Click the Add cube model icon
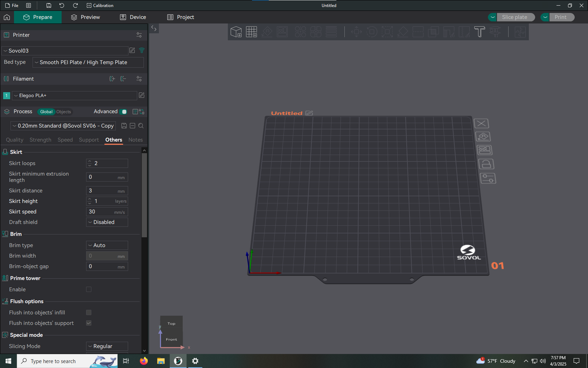This screenshot has width=588, height=368. click(x=236, y=32)
